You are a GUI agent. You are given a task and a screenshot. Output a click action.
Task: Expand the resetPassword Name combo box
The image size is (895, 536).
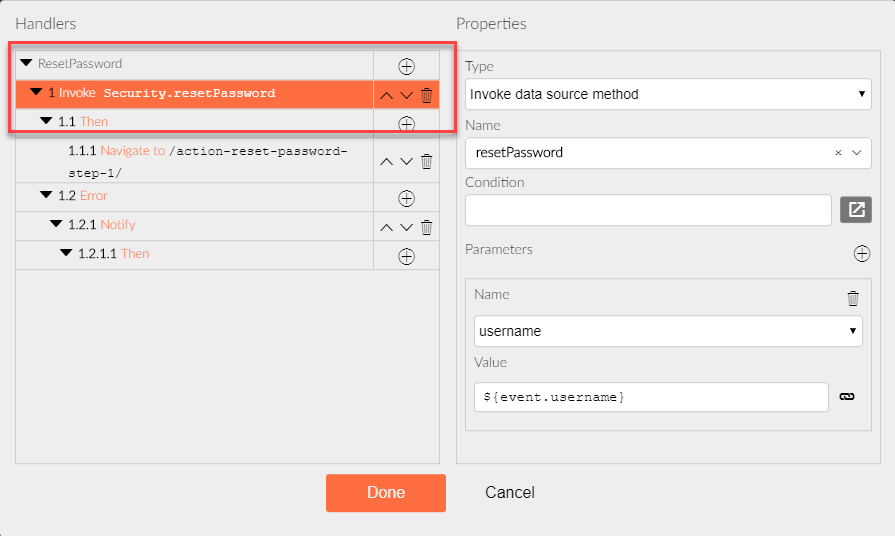point(856,152)
